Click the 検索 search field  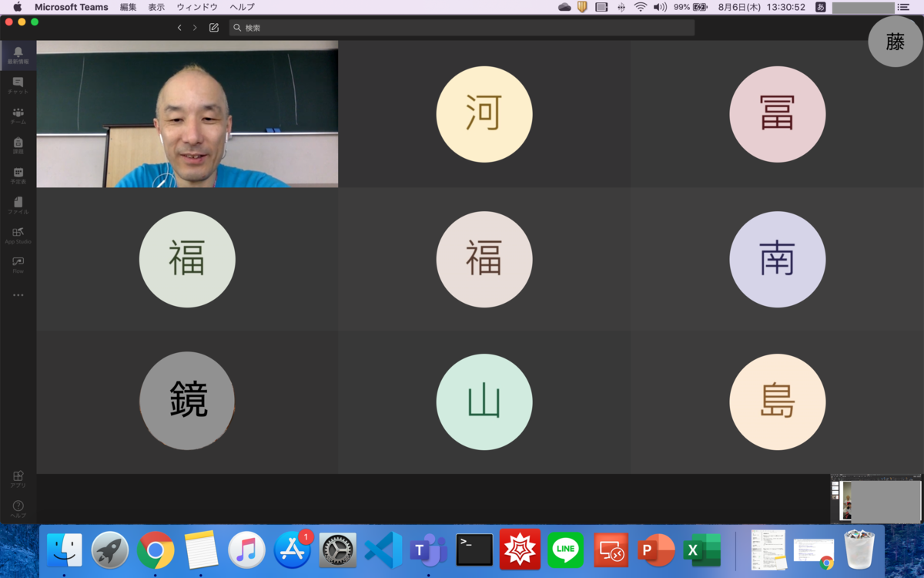click(461, 28)
